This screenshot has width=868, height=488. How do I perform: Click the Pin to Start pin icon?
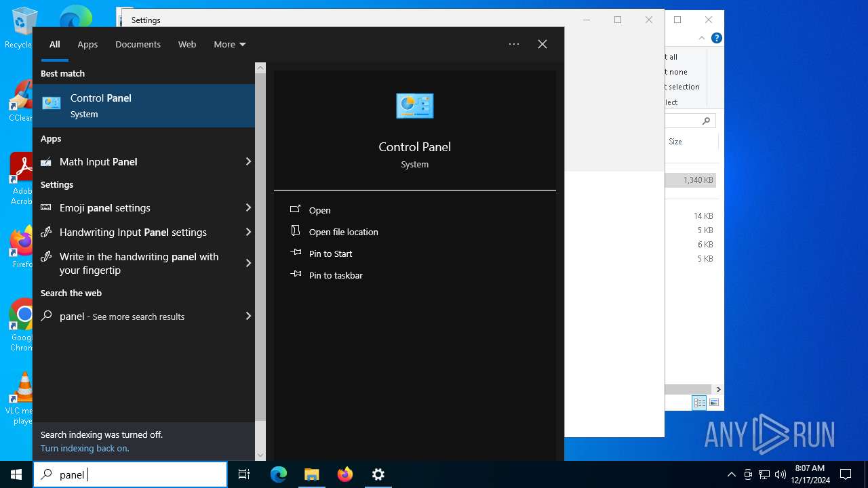coord(296,253)
